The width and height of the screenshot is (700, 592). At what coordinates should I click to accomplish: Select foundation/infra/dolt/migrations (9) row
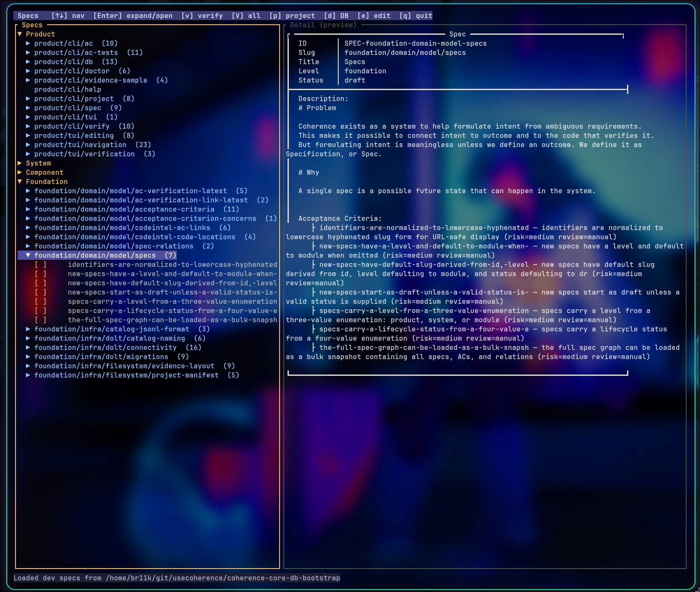[107, 357]
